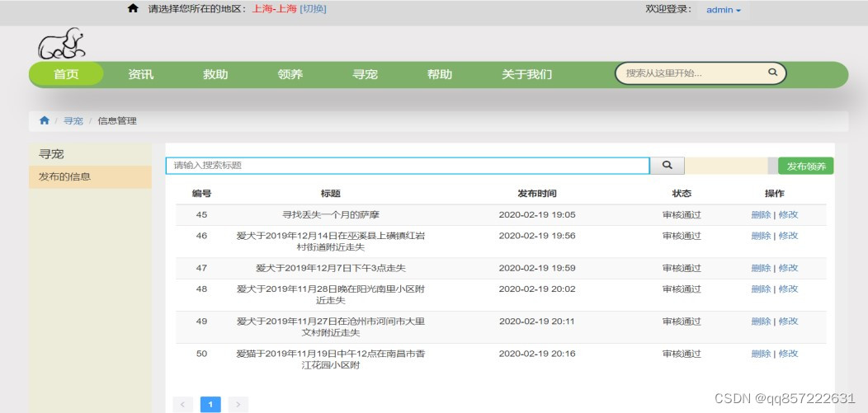Click publish time 2020-02-19 19:59
Screen dimensions: 868x413
pyautogui.click(x=537, y=268)
